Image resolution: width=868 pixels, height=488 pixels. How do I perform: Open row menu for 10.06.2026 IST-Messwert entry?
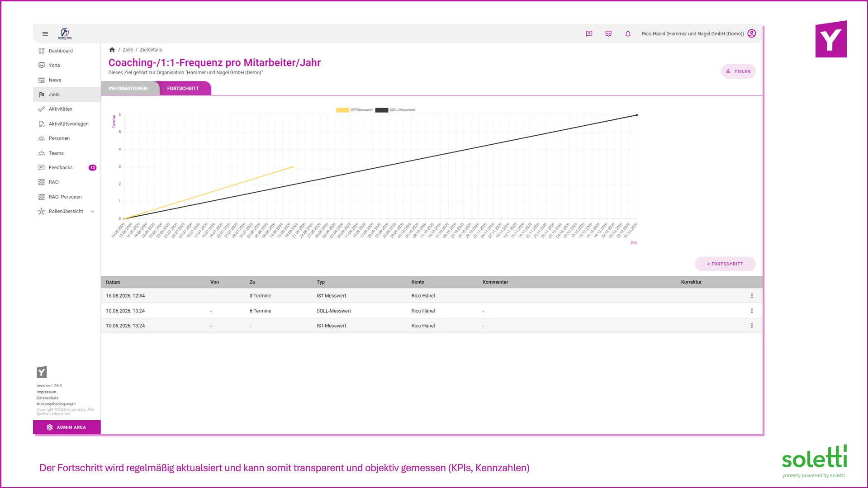[x=752, y=326]
